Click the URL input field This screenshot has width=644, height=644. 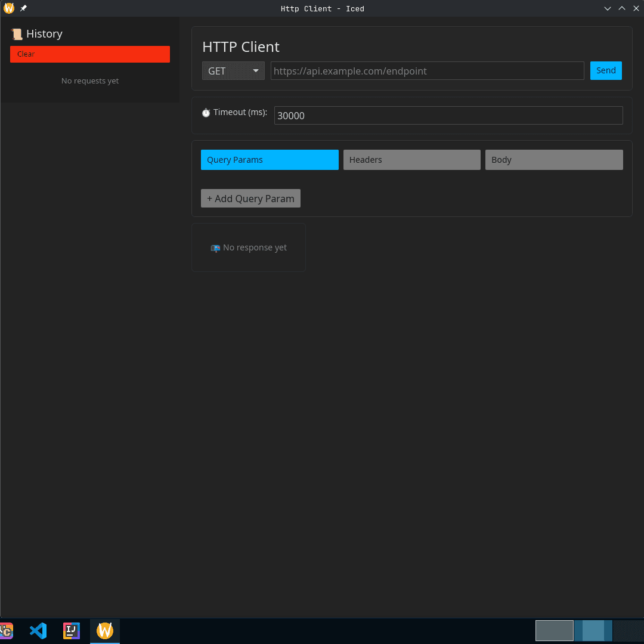click(427, 70)
